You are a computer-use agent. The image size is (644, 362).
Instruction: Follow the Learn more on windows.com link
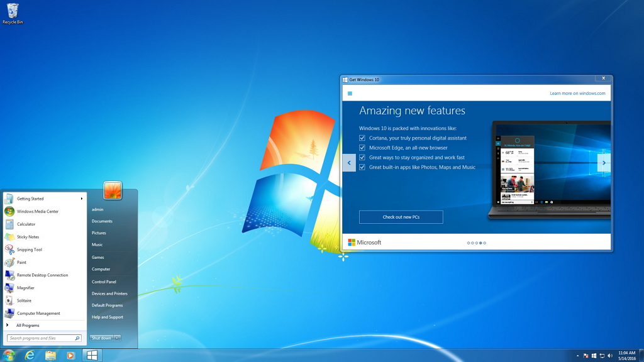[577, 94]
